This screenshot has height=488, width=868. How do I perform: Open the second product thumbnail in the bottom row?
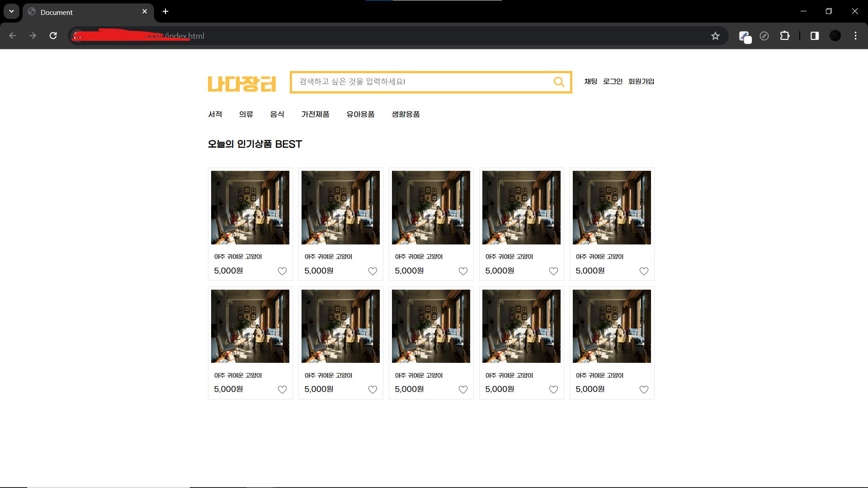(340, 326)
